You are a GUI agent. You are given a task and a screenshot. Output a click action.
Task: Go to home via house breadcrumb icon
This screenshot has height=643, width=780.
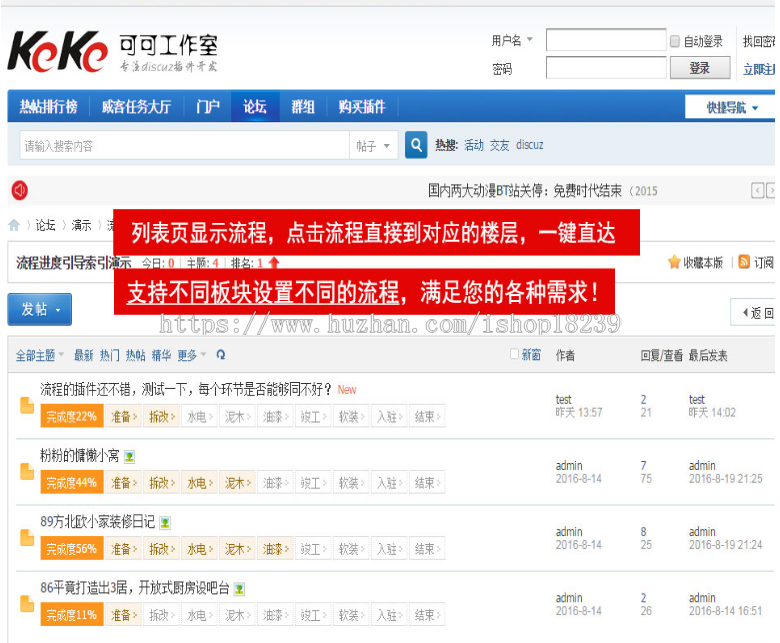(x=14, y=225)
